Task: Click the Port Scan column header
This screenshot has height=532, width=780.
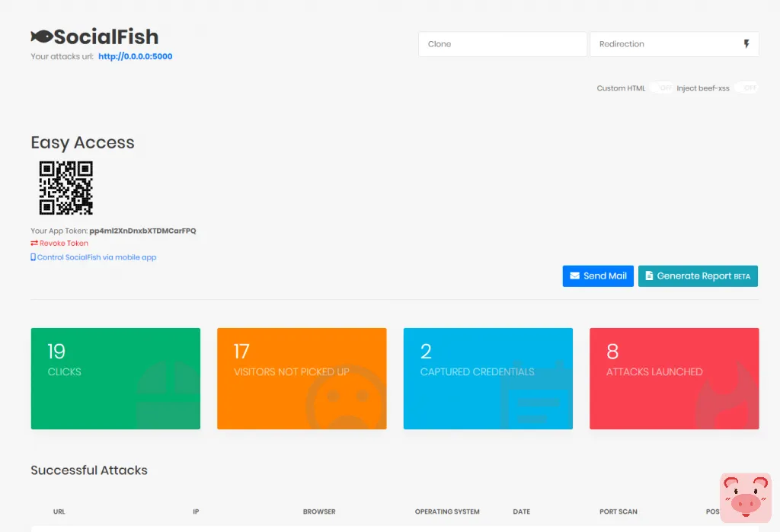Action: pos(619,511)
